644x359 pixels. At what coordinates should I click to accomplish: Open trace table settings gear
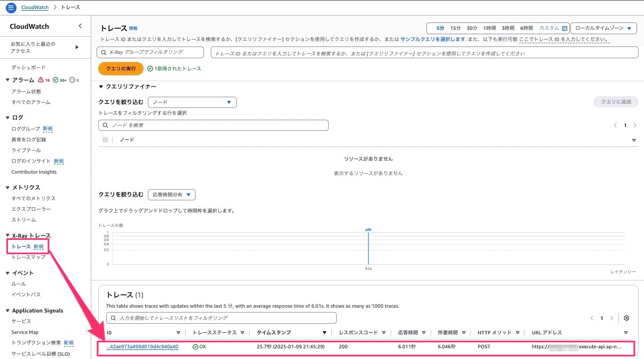626,318
